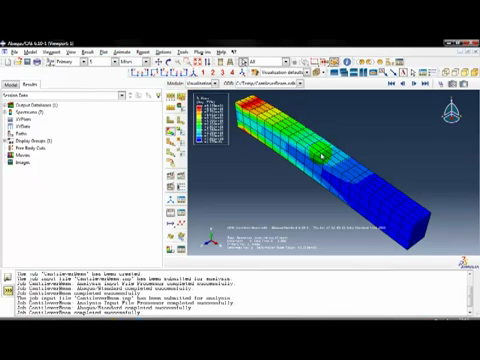This screenshot has width=480, height=360.
Task: Expand the Output Databases tree node
Action: [5, 105]
